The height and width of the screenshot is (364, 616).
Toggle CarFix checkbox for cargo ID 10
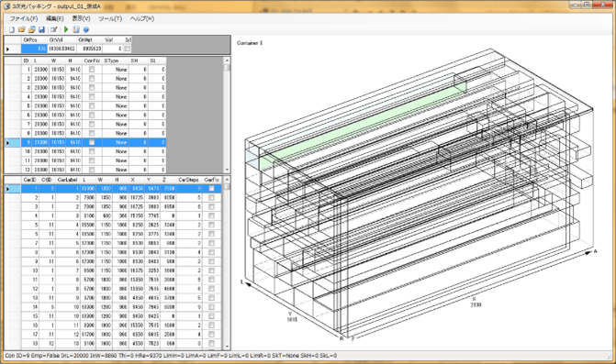pyautogui.click(x=211, y=270)
